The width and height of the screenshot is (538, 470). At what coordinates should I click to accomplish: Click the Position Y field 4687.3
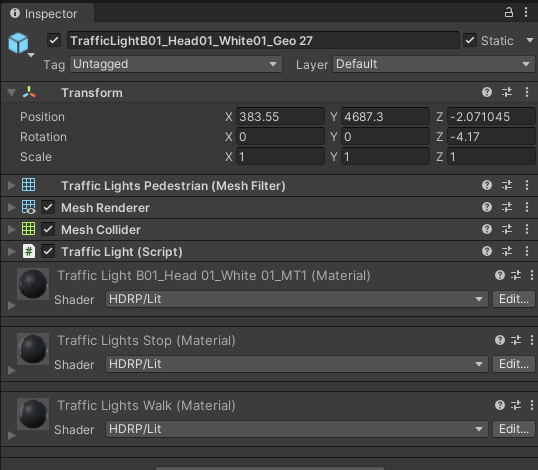[385, 117]
